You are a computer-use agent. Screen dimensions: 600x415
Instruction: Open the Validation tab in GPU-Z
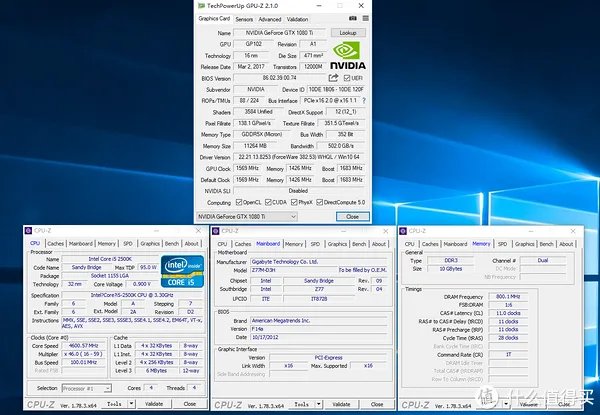click(297, 19)
